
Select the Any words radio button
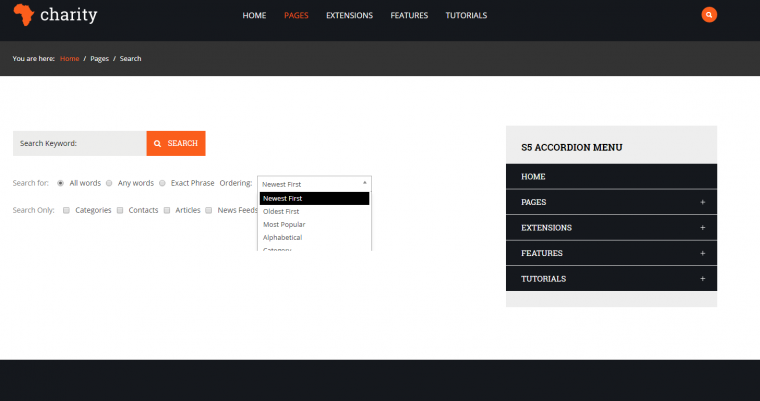coord(110,184)
